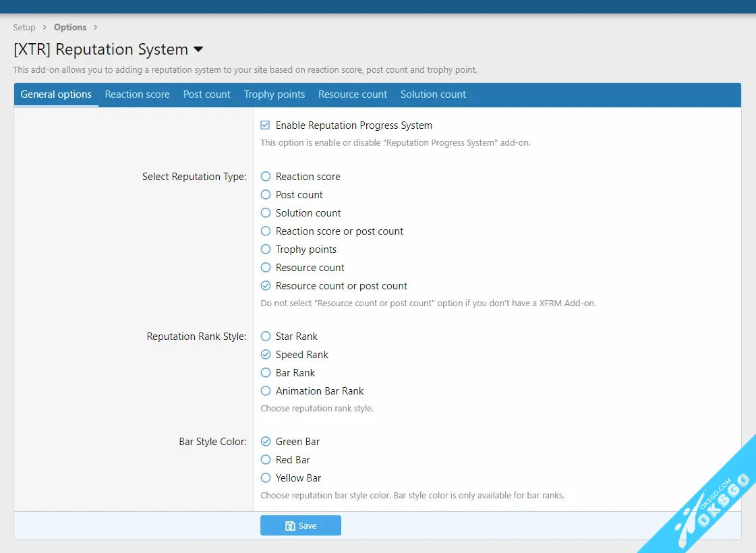The image size is (756, 553).
Task: Select Reaction score as reputation type
Action: pyautogui.click(x=265, y=176)
